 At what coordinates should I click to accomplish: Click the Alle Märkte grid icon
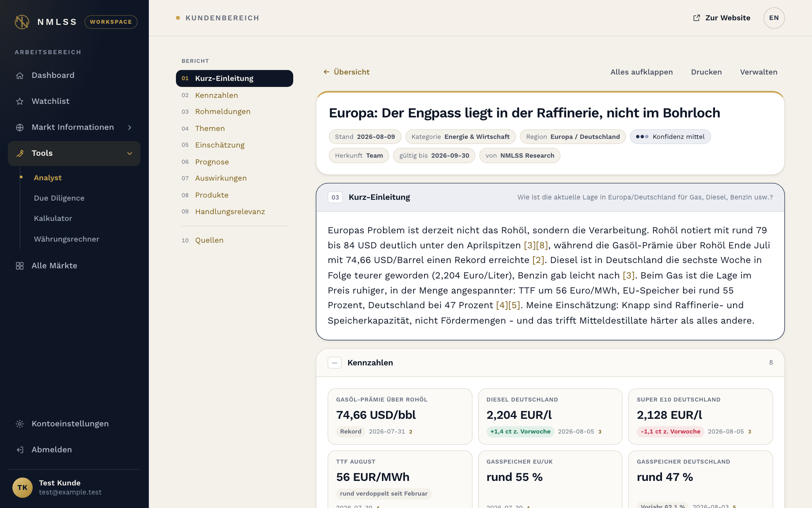pos(20,266)
